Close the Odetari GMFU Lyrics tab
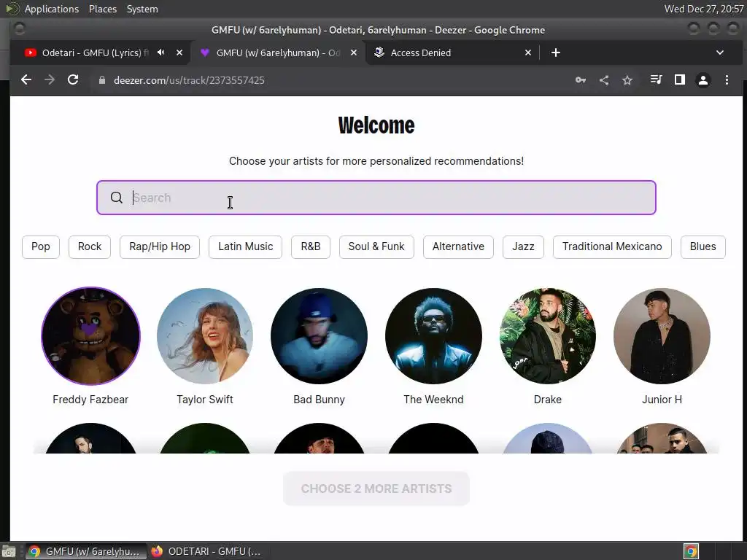This screenshot has height=560, width=747. (x=179, y=52)
